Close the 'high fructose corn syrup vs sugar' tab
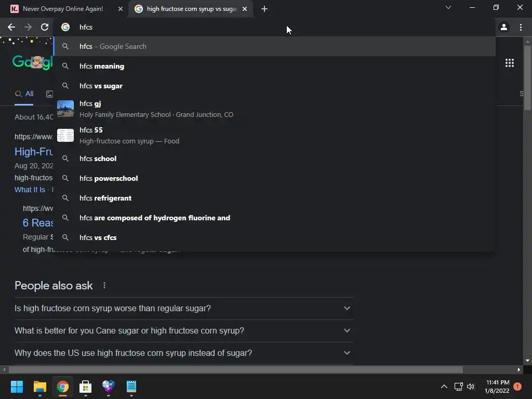Screen dimensions: 532x399 tap(245, 9)
